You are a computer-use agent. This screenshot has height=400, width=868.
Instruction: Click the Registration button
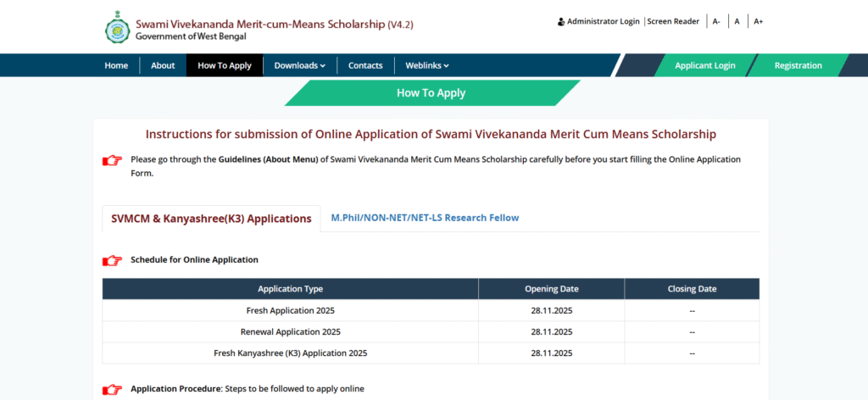[798, 65]
